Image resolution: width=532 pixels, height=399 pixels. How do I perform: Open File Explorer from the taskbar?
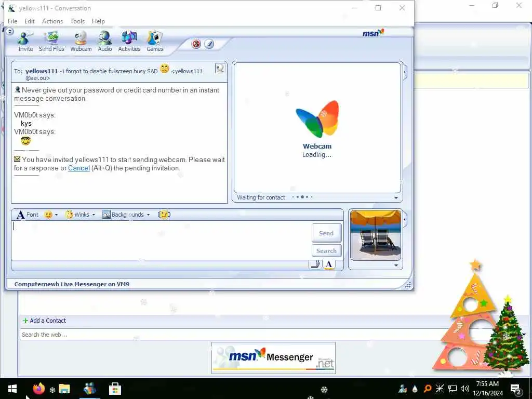click(64, 389)
